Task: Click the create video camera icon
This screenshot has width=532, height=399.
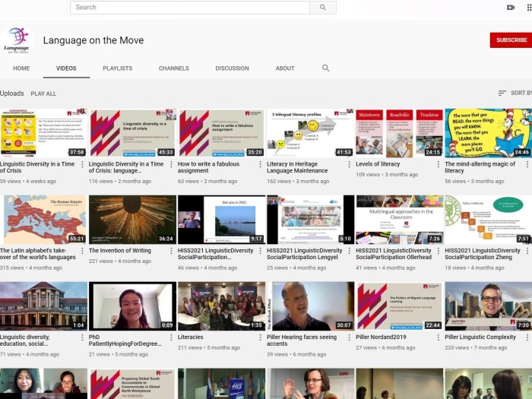Action: point(511,8)
